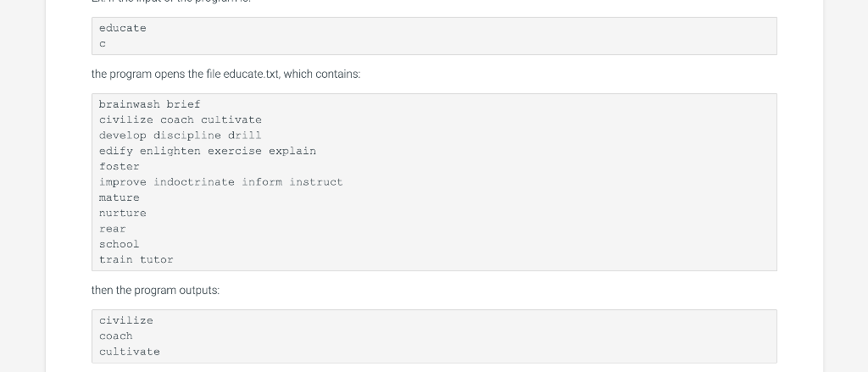Click the word "develop" in the file listing
The height and width of the screenshot is (372, 868).
point(122,136)
